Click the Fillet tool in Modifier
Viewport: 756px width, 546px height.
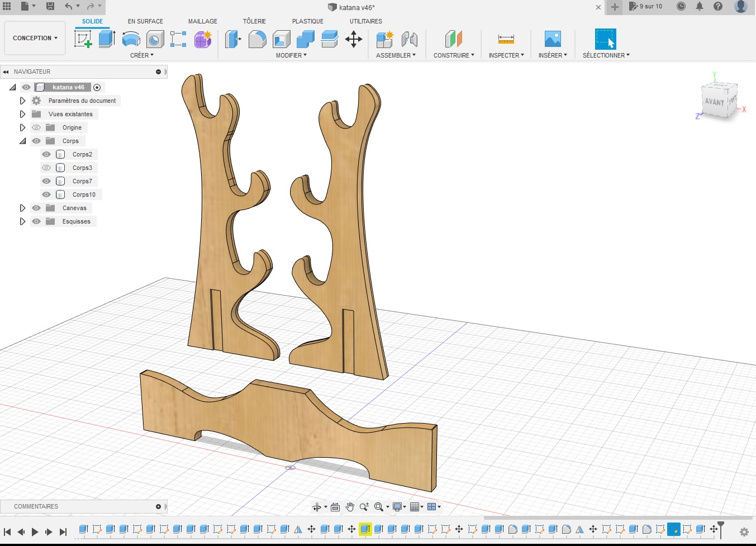257,39
